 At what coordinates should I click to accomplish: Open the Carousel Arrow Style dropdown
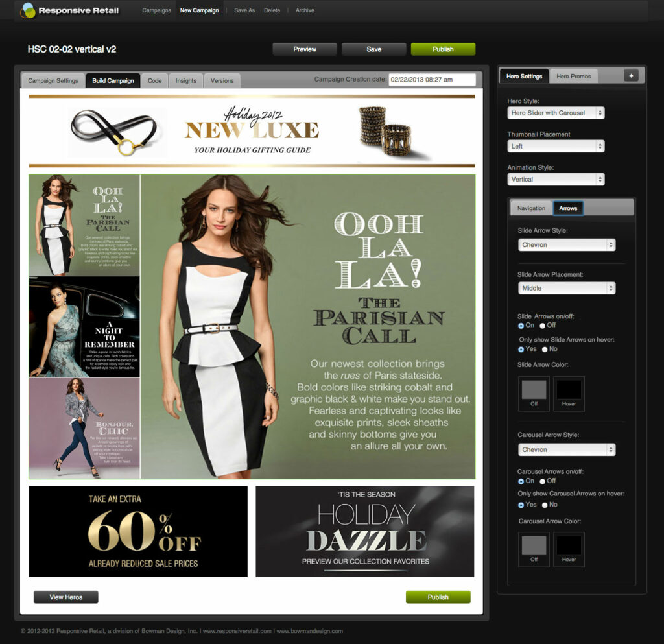click(567, 449)
